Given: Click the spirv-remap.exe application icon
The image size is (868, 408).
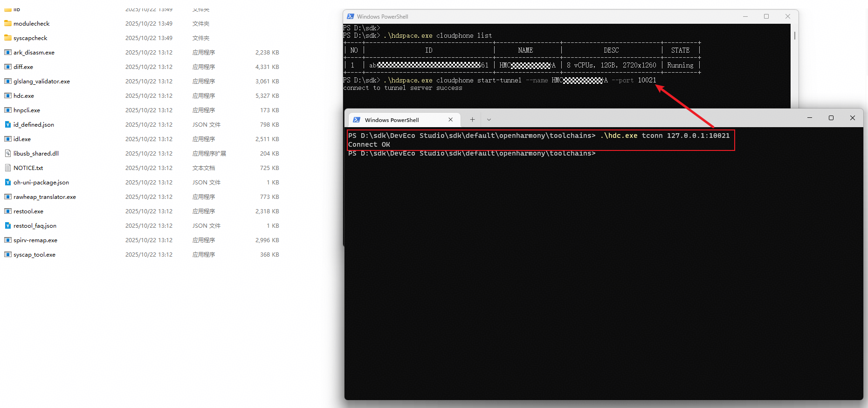Looking at the screenshot, I should [8, 240].
